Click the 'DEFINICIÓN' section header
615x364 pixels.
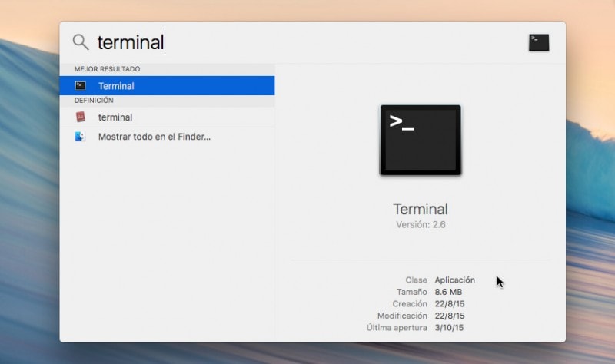click(x=94, y=101)
